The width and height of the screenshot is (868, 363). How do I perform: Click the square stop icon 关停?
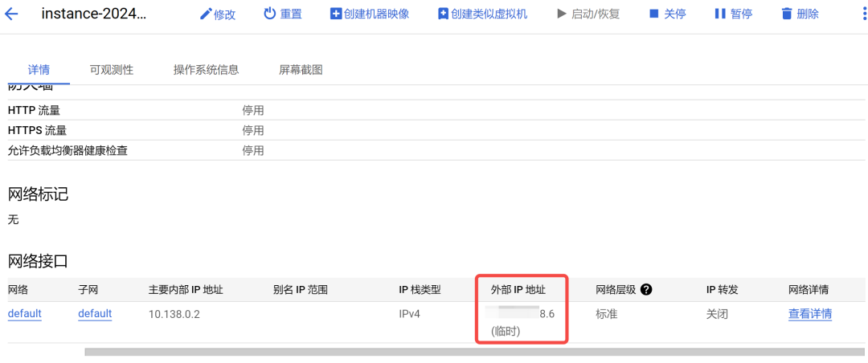tap(654, 14)
